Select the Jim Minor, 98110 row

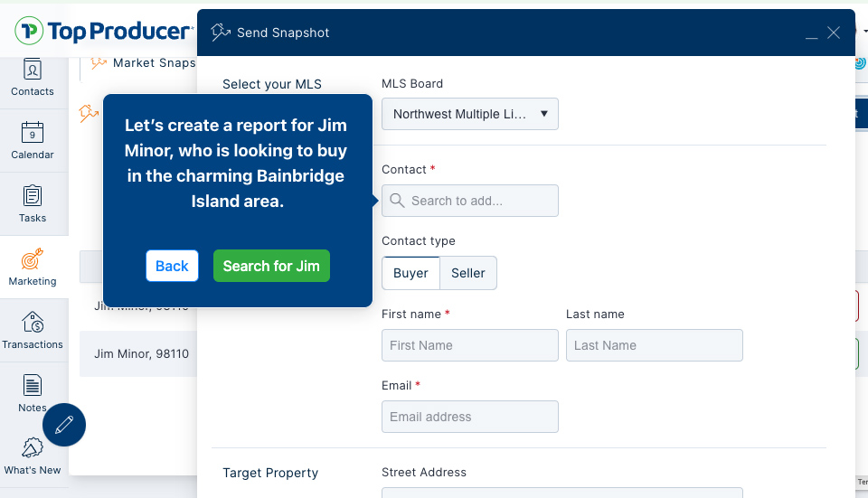pos(141,353)
